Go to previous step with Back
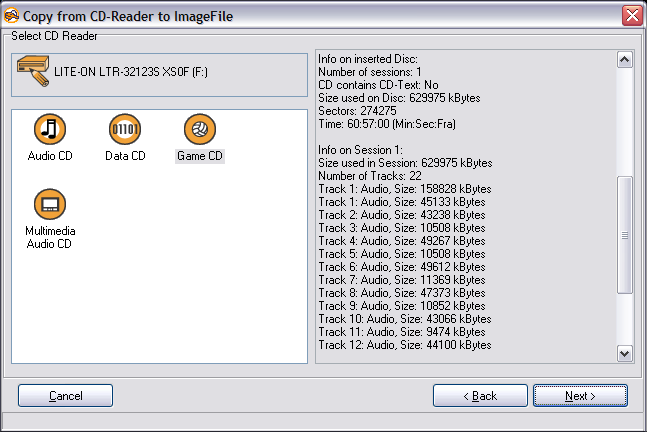 (480, 396)
